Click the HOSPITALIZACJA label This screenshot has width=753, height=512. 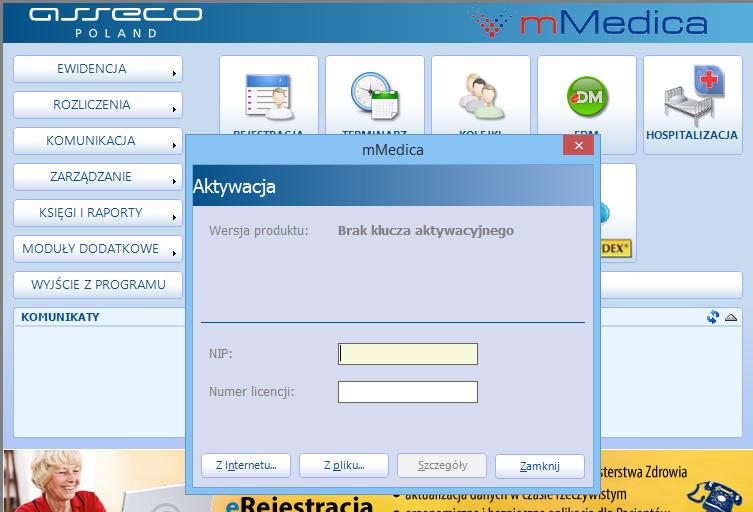[692, 135]
